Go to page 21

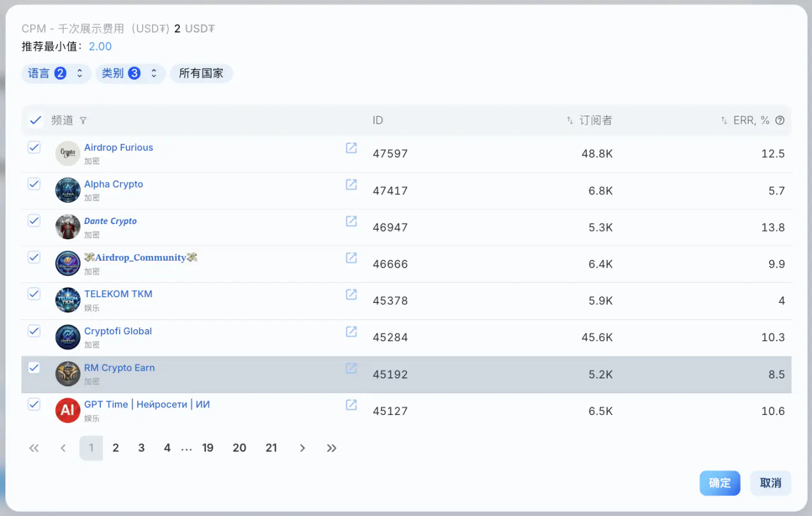point(271,448)
